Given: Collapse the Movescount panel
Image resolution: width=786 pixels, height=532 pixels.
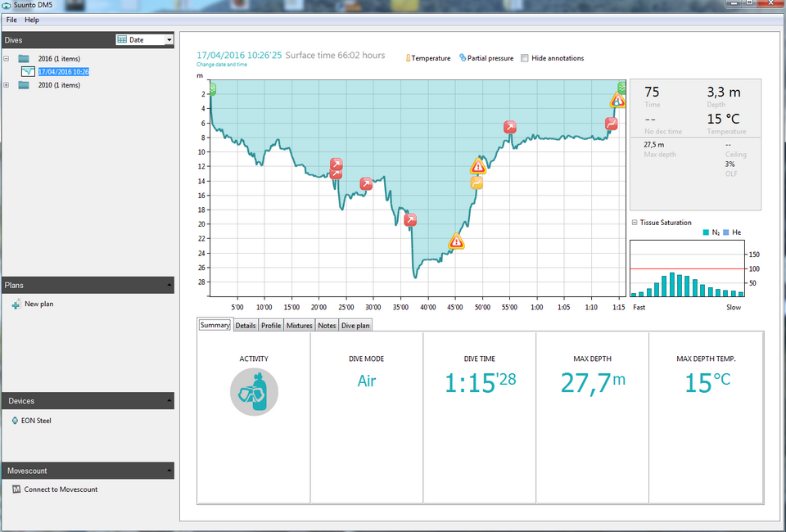Looking at the screenshot, I should (169, 471).
